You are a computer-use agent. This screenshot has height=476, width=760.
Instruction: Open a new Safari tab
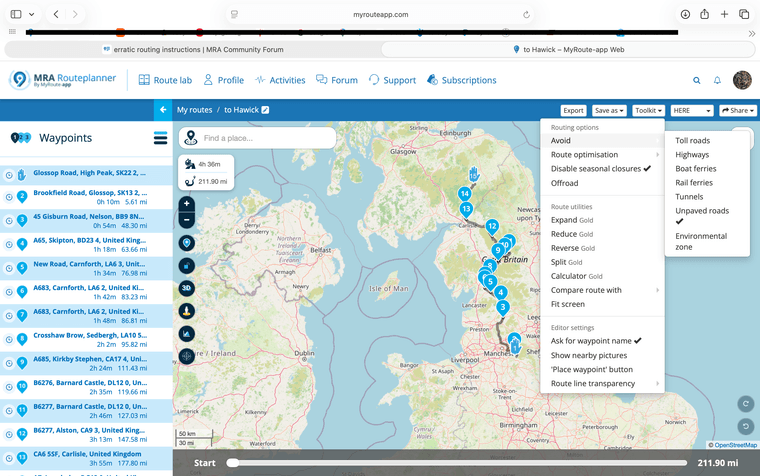(x=724, y=15)
